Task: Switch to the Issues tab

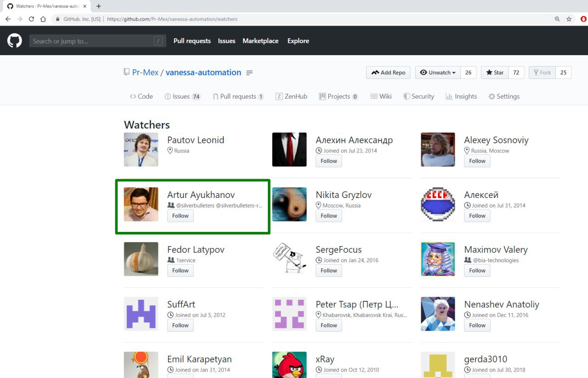Action: [x=183, y=96]
